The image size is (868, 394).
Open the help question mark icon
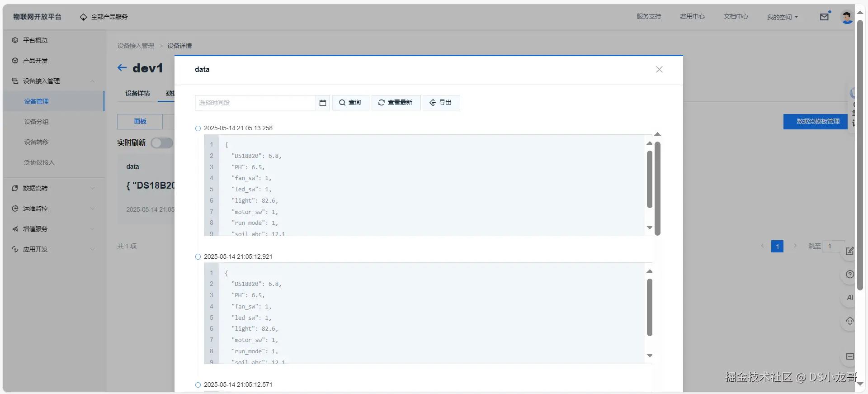click(x=849, y=274)
